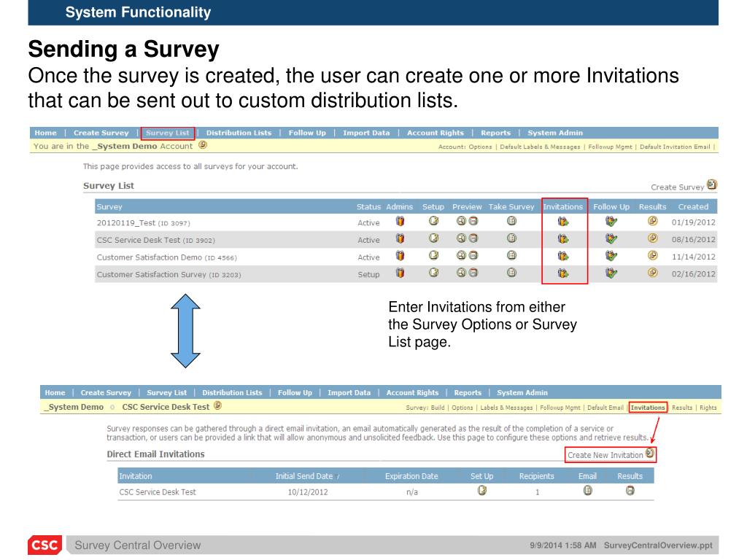Open Admins icon for CSC Service Desk Test
Image resolution: width=747 pixels, height=560 pixels.
[400, 238]
